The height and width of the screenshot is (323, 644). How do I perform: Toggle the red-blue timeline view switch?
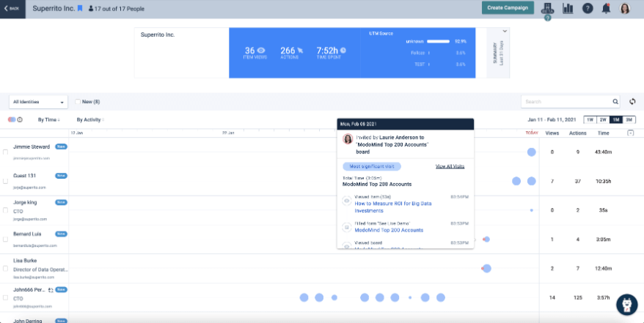pos(12,119)
